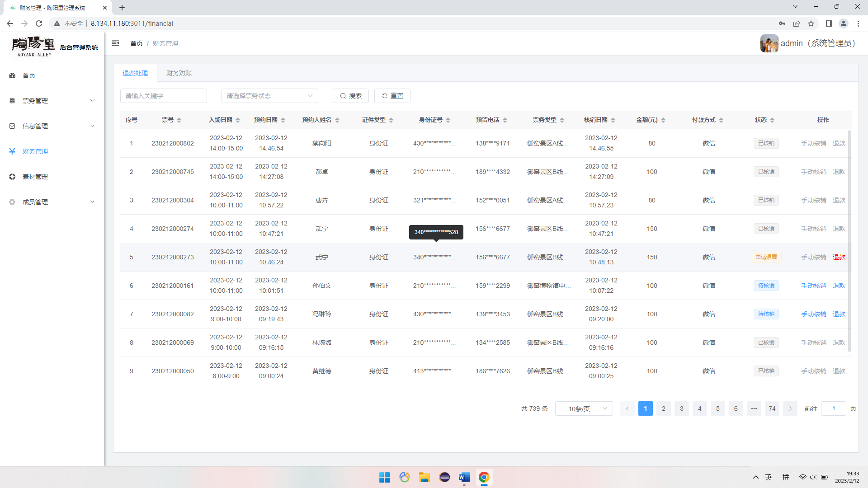Sort table by 票号 column arrows

(x=179, y=120)
